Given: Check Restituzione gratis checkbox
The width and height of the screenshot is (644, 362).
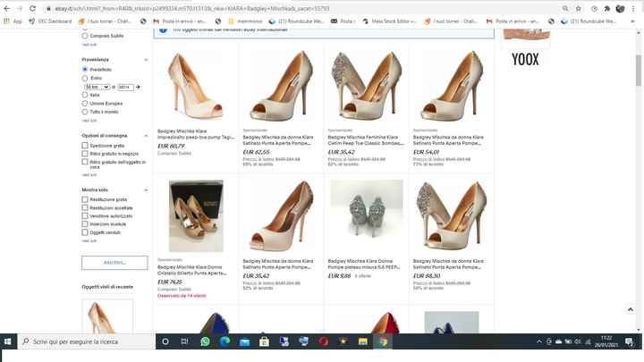Looking at the screenshot, I should click(x=85, y=199).
